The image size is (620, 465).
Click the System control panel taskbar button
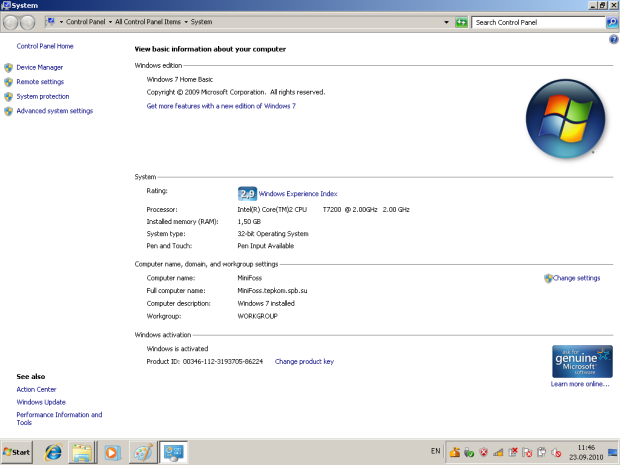174,452
